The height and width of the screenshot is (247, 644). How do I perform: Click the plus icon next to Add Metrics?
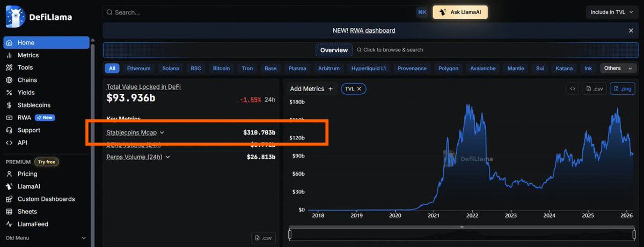click(x=331, y=89)
